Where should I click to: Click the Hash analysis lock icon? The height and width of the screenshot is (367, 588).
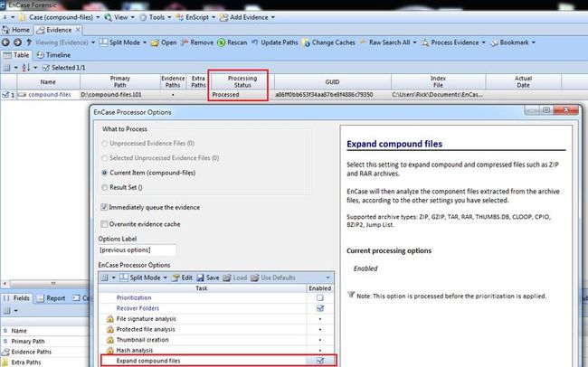tap(109, 350)
